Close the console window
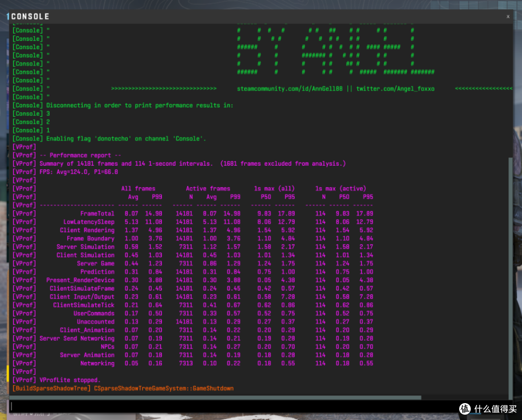522x420 pixels. [x=507, y=16]
